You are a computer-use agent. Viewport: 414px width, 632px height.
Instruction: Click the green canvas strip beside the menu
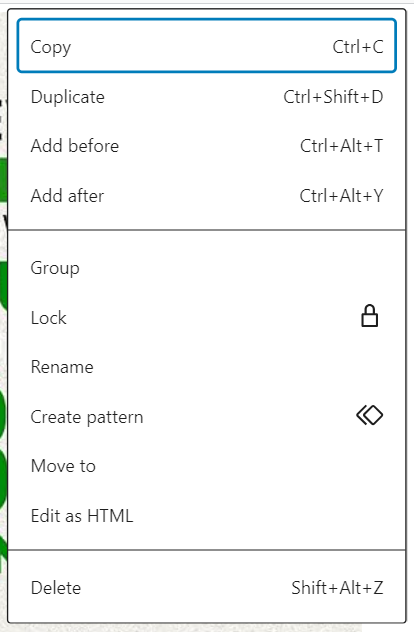coord(3,180)
